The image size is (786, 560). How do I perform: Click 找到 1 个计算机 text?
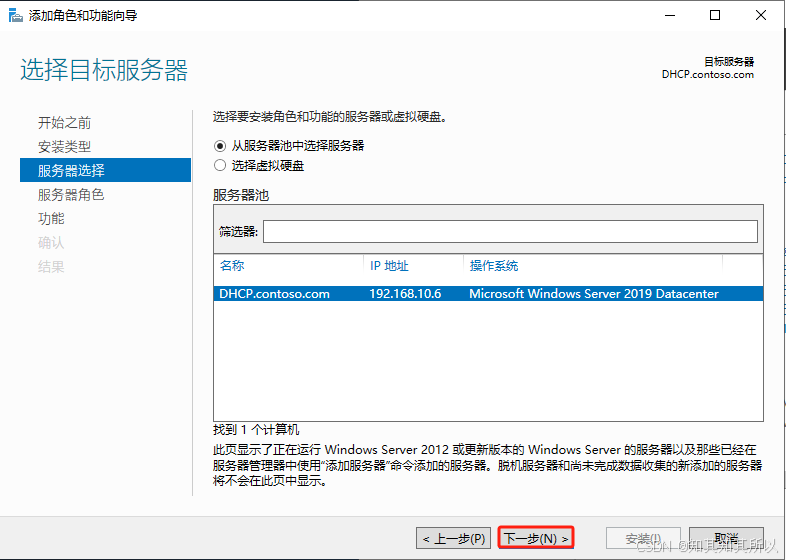click(256, 430)
